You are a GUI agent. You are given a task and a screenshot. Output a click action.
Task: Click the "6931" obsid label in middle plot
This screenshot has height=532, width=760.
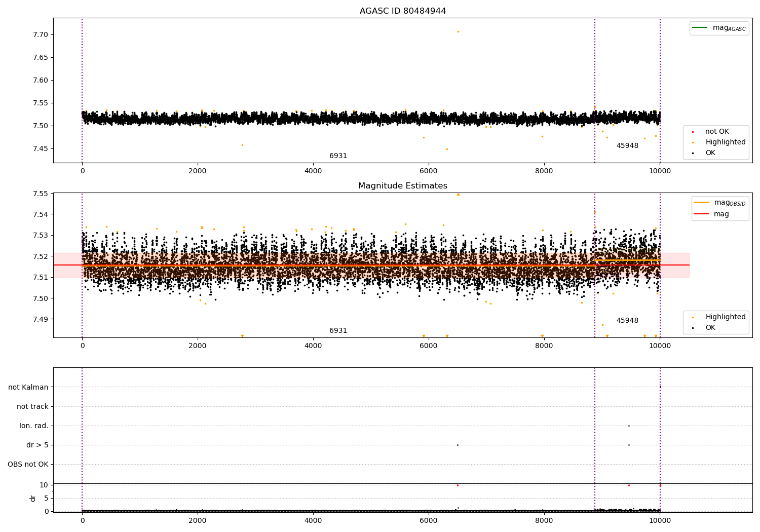click(x=338, y=331)
